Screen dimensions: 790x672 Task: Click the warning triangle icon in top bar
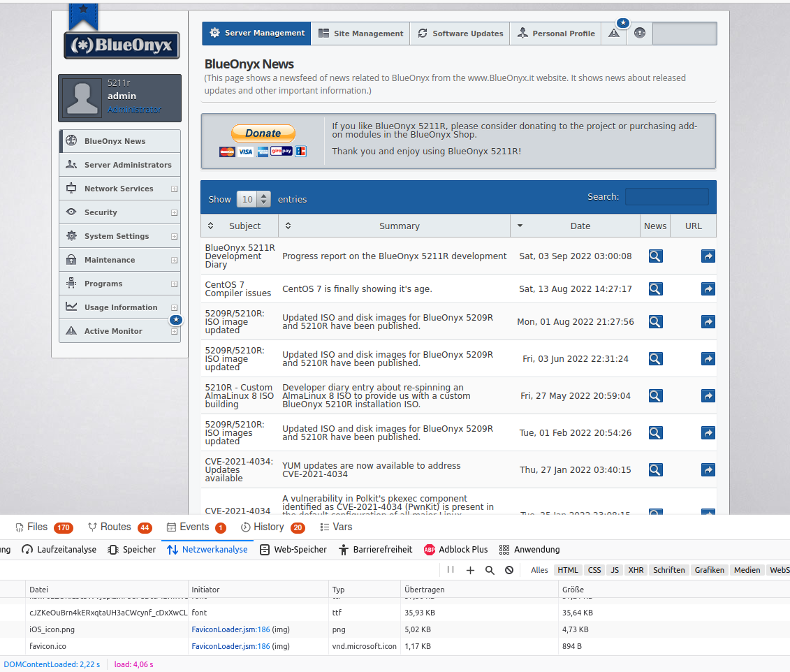[614, 34]
